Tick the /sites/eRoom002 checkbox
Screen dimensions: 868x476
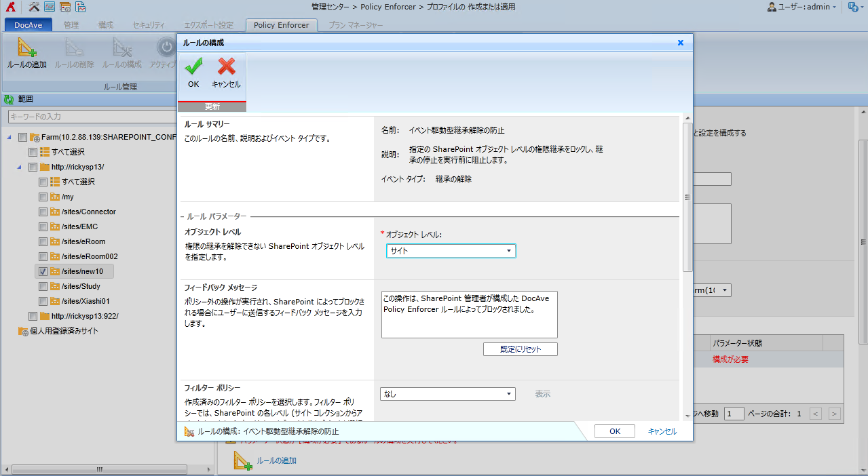43,256
